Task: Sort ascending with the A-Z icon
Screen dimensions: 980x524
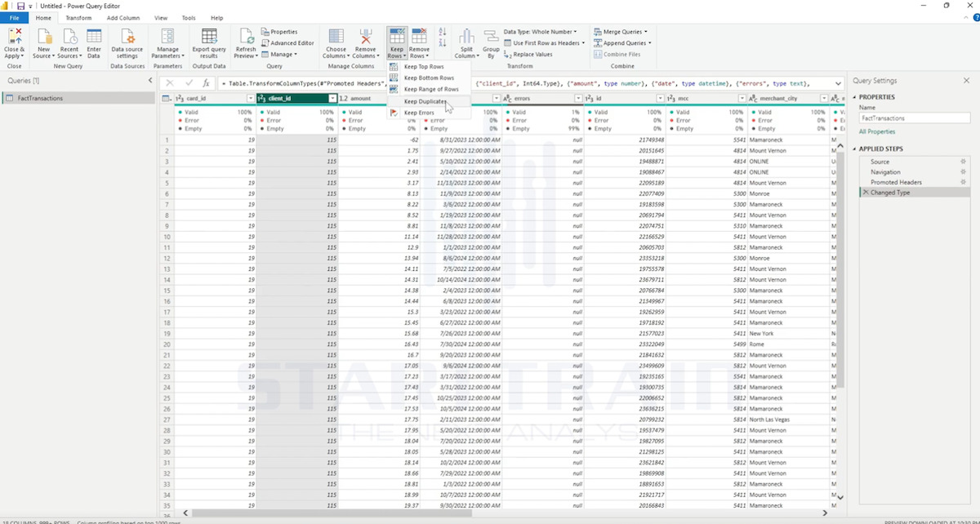Action: (443, 32)
